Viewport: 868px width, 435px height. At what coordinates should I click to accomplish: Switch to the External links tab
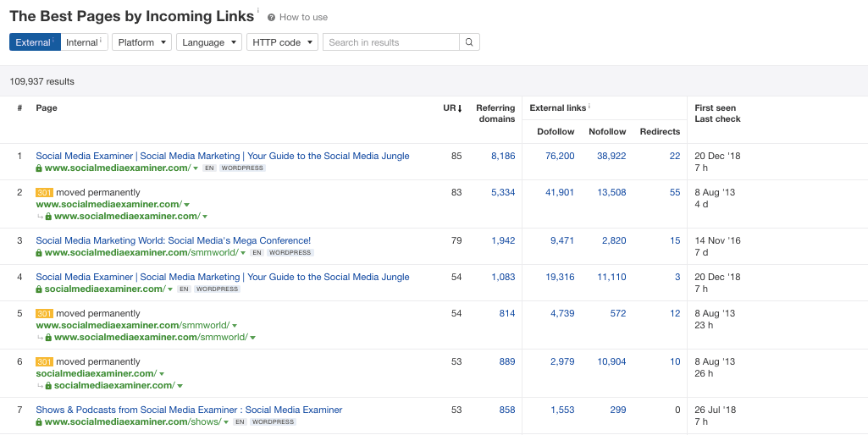[x=34, y=42]
